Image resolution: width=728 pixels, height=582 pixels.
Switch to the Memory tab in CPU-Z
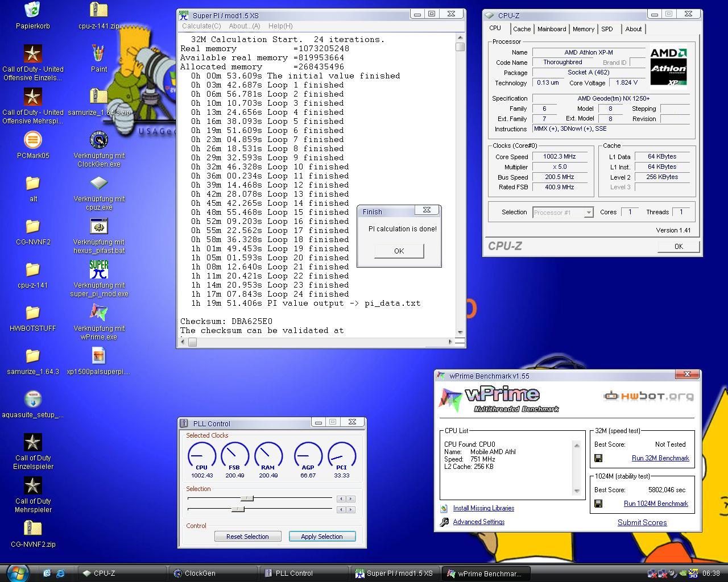(x=584, y=29)
